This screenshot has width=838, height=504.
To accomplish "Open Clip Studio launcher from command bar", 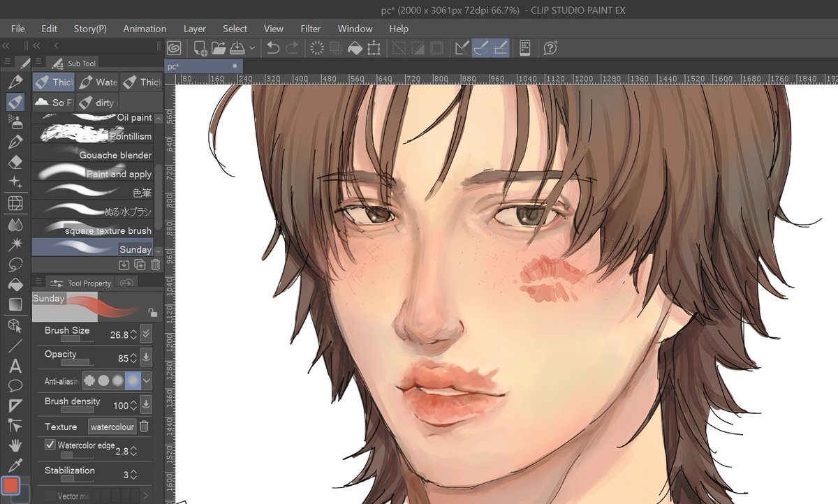I will pyautogui.click(x=174, y=48).
